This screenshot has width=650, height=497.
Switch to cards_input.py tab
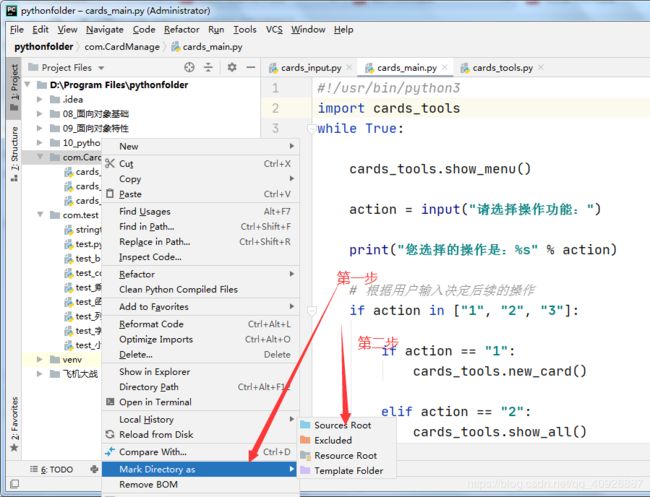311,68
